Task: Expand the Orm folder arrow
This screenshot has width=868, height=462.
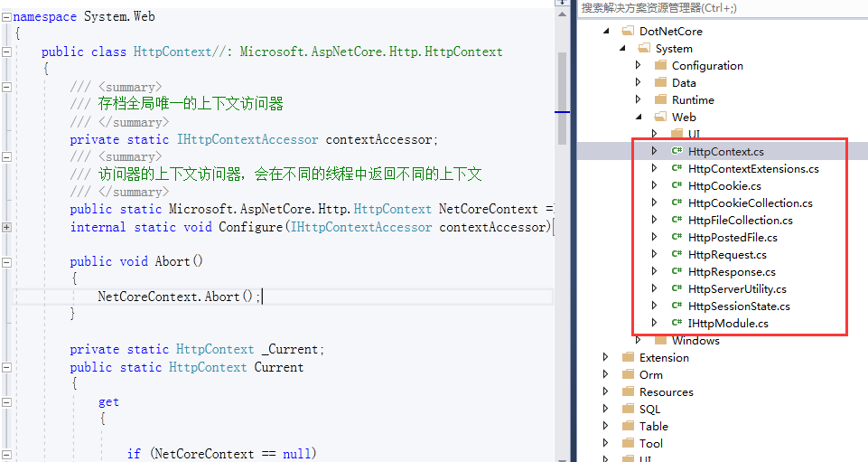Action: coord(605,374)
